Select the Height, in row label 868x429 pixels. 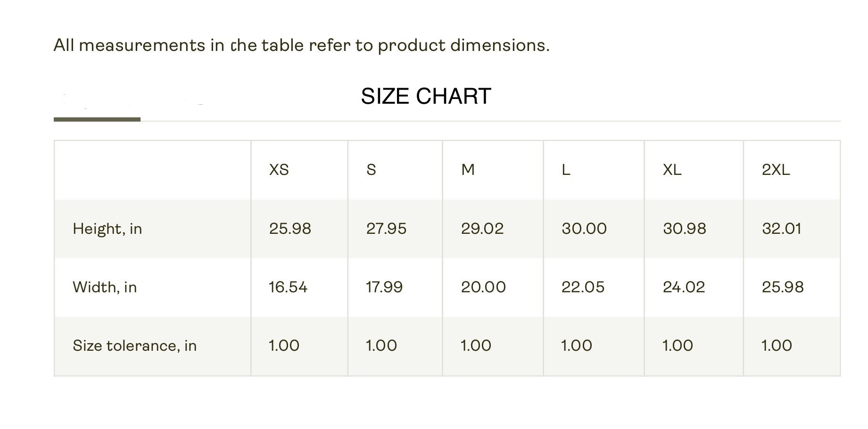(x=107, y=229)
